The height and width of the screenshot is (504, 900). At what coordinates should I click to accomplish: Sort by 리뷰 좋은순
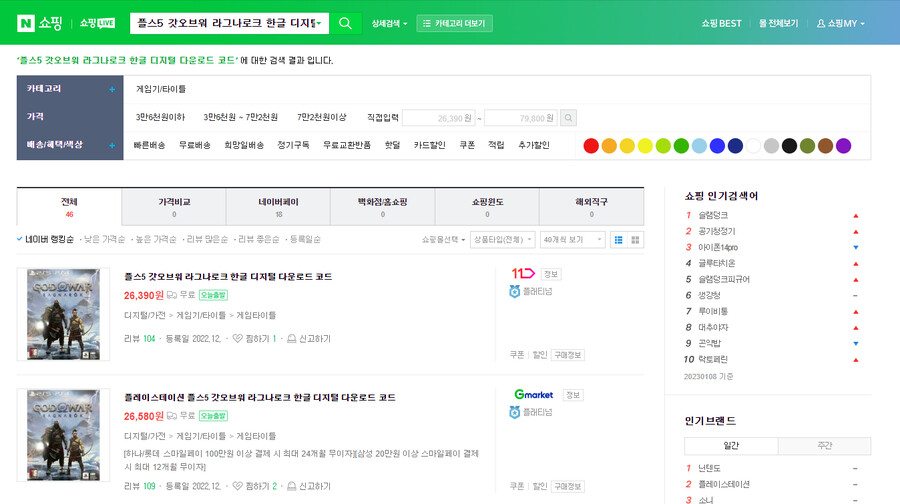point(258,239)
